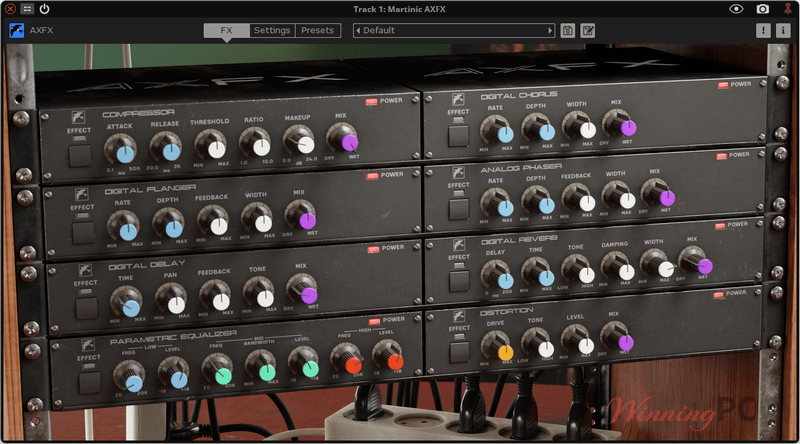Toggle the Digital Chorus effect button
800x444 pixels.
[458, 136]
